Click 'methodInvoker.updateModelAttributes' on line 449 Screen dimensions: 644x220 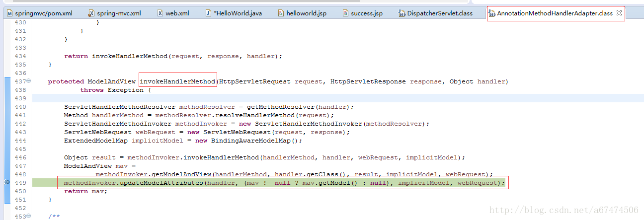(x=134, y=183)
